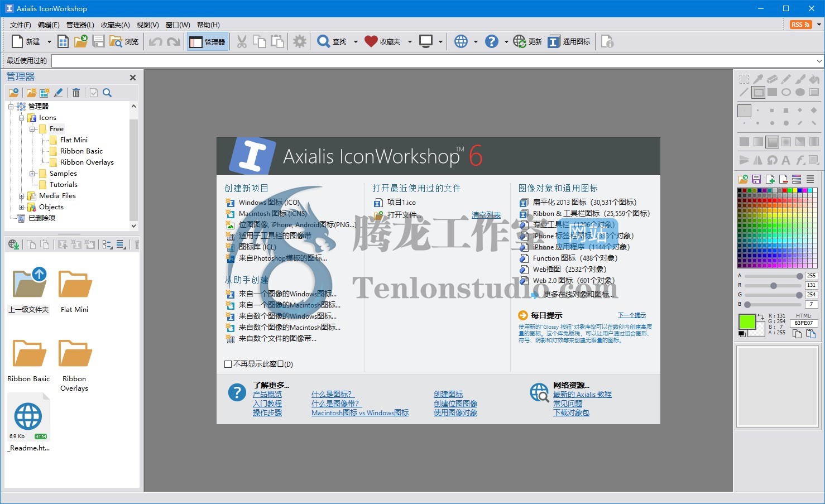The image size is (825, 504).
Task: Click the RSS feed button
Action: click(x=801, y=25)
